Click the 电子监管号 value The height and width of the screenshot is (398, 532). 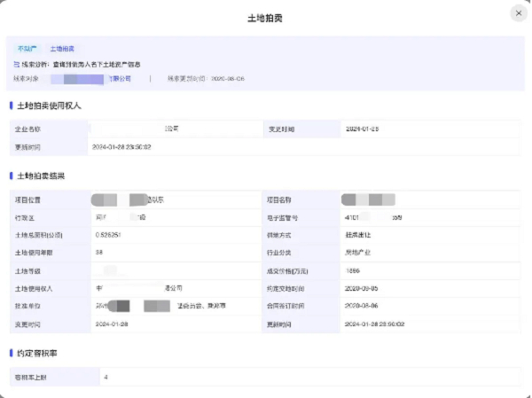tap(372, 217)
